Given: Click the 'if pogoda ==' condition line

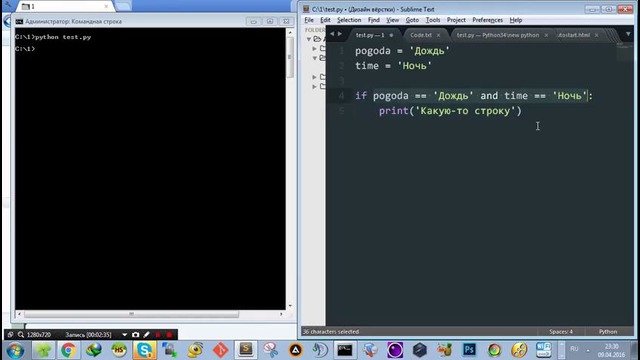Looking at the screenshot, I should [473, 96].
